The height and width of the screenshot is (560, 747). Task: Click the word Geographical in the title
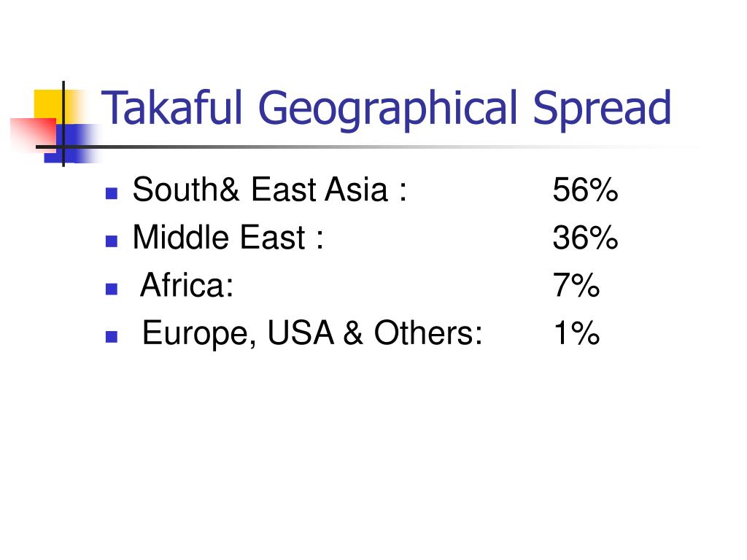[x=387, y=110]
